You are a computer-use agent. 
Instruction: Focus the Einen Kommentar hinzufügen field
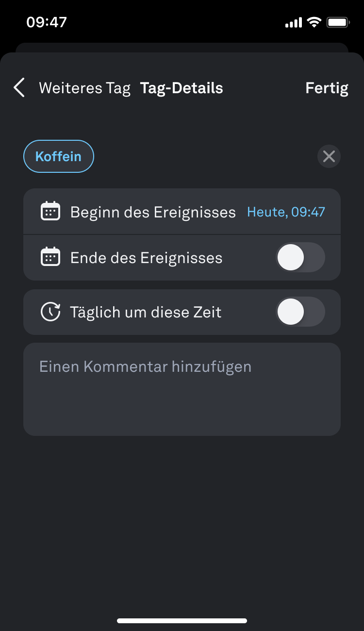tap(182, 389)
